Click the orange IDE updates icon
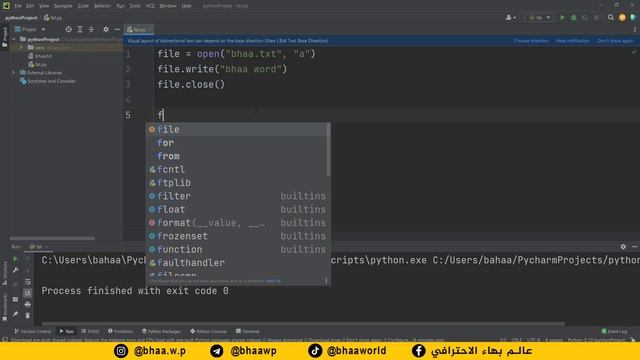The image size is (640, 360). [622, 18]
